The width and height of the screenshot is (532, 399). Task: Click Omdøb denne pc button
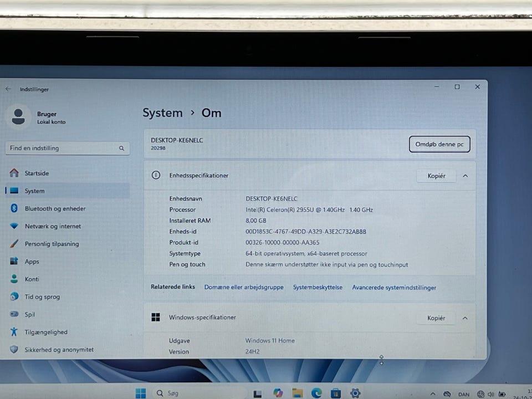click(x=439, y=144)
